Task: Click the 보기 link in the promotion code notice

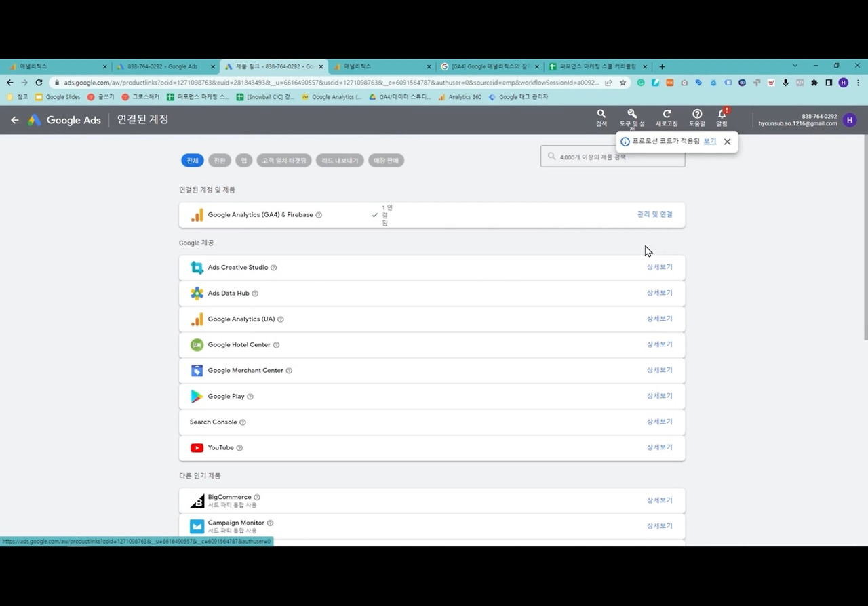Action: [709, 142]
